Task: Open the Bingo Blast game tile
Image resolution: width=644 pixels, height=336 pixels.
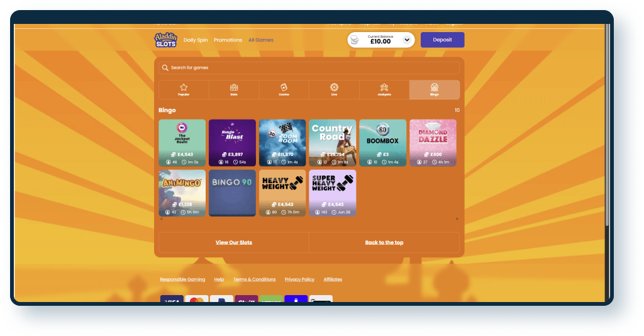Action: coord(232,143)
